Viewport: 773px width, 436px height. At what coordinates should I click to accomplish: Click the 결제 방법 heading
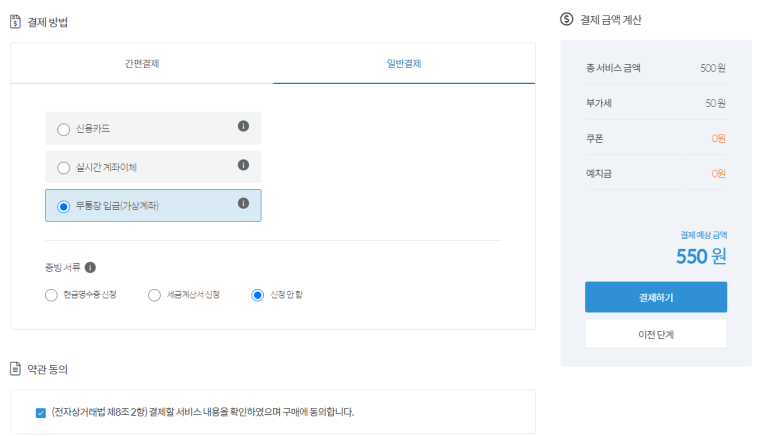point(47,22)
